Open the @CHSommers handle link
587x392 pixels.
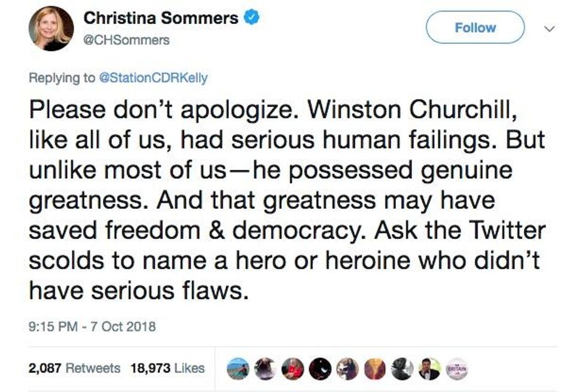126,40
